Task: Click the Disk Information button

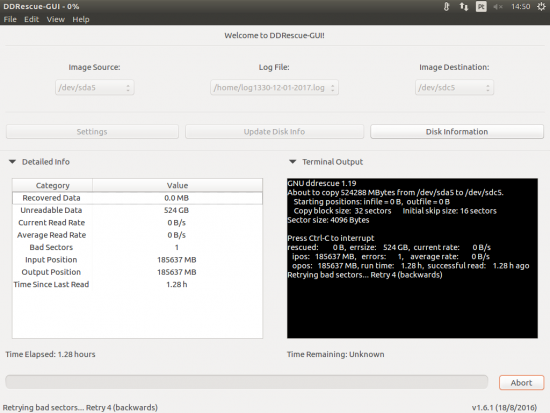Action: 457,132
